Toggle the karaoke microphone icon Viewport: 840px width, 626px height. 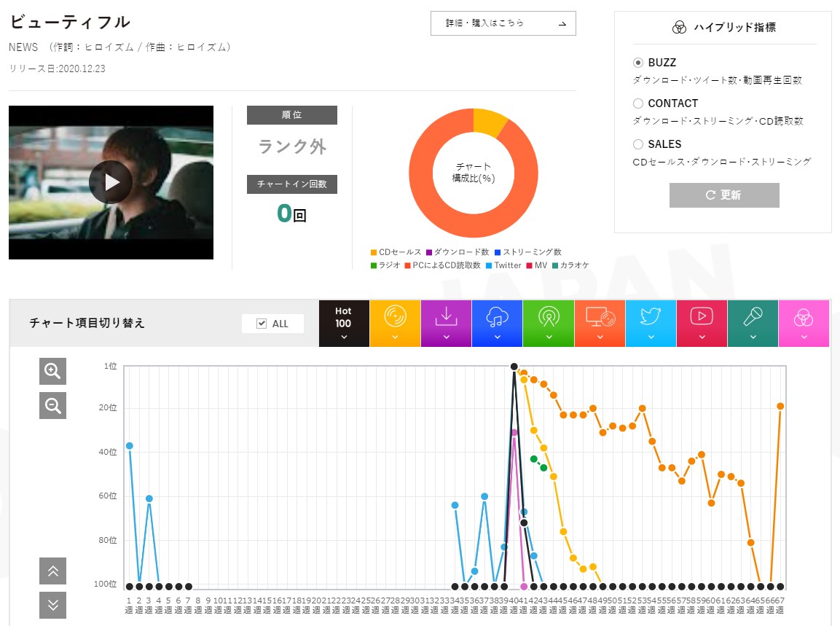coord(753,316)
